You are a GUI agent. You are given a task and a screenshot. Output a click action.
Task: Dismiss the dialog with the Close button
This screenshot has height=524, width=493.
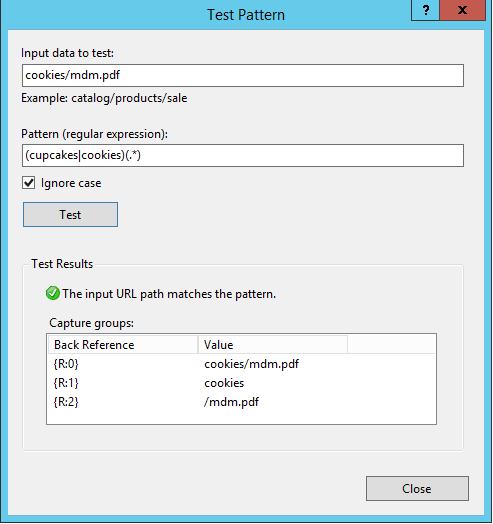point(417,489)
